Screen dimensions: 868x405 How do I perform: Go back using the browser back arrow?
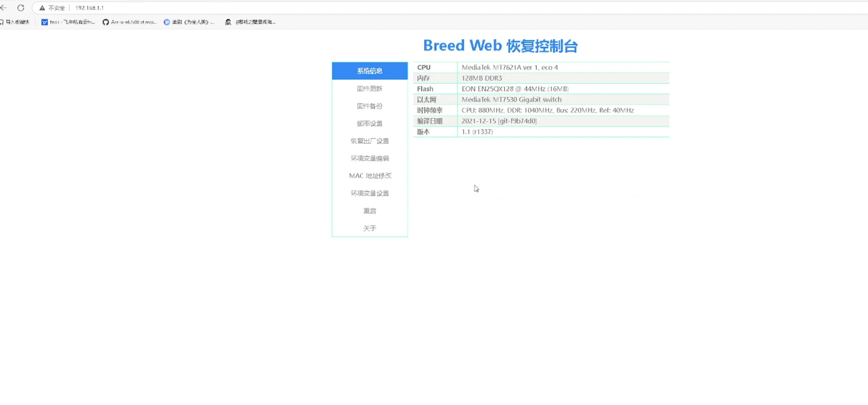(x=4, y=8)
